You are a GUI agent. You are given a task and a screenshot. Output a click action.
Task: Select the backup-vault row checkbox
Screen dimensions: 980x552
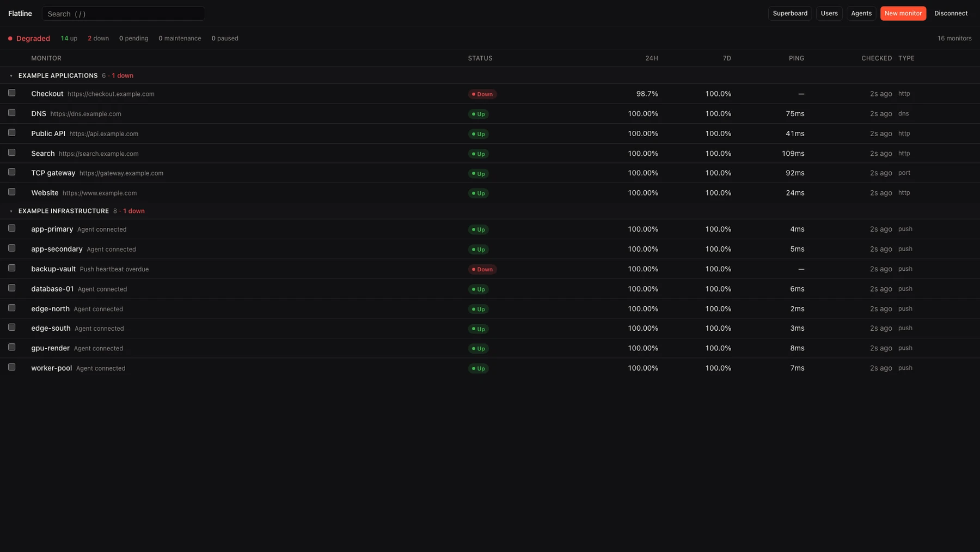point(11,268)
